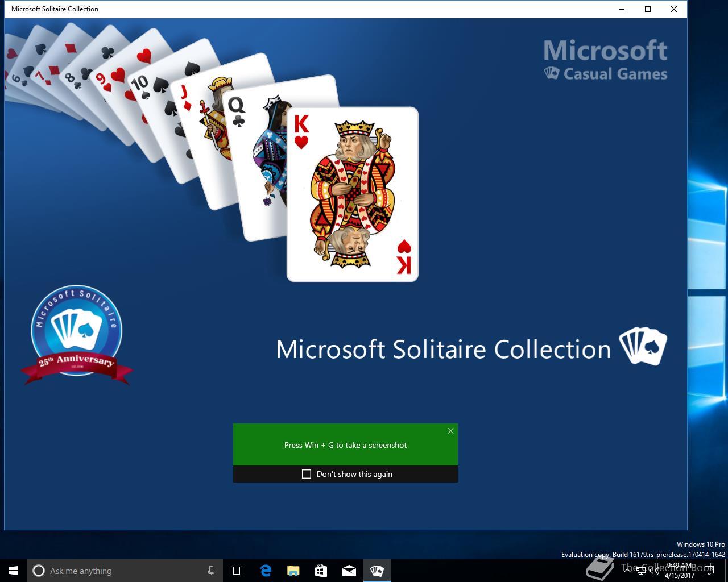Click the taskbar clock and date
Screen dimensions: 728x582
[680, 571]
